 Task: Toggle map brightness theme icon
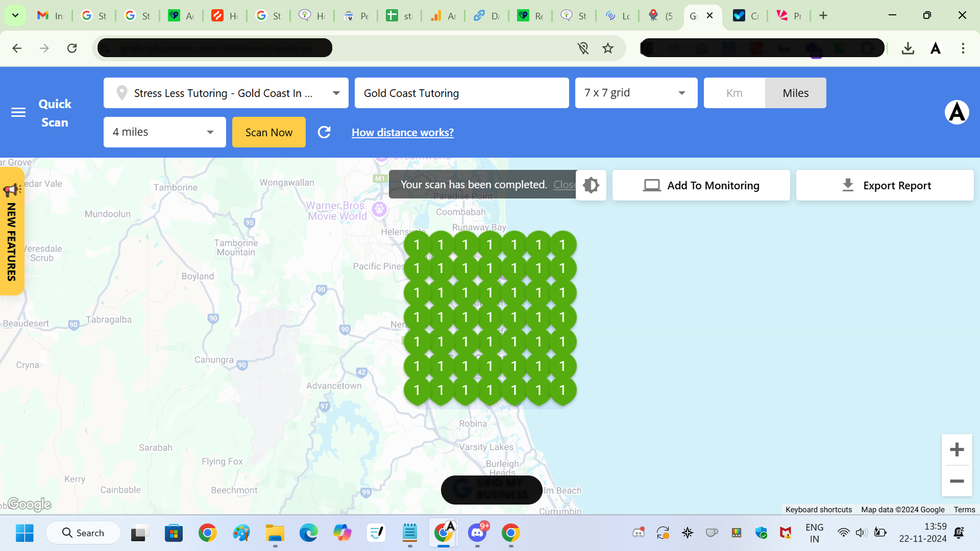coord(591,185)
